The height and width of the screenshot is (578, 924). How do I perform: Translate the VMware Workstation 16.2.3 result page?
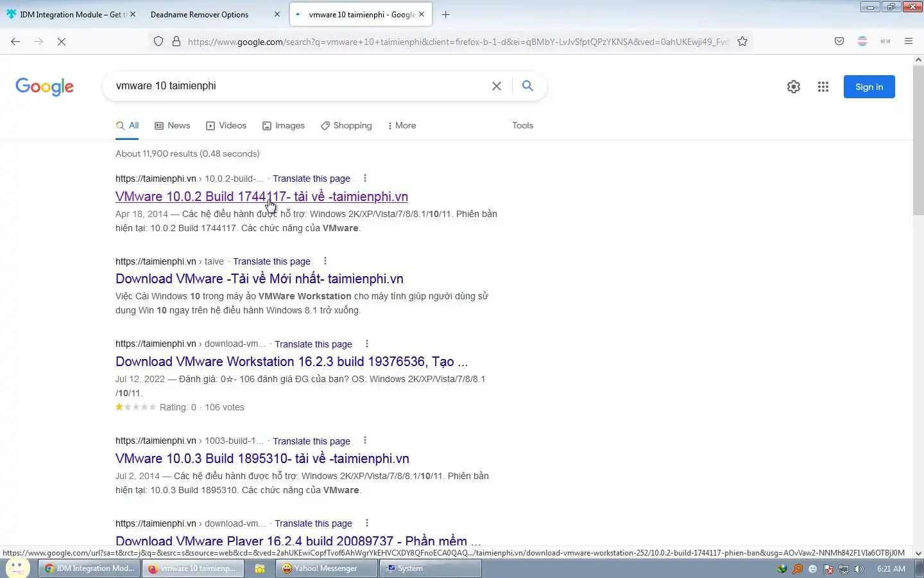(x=313, y=344)
